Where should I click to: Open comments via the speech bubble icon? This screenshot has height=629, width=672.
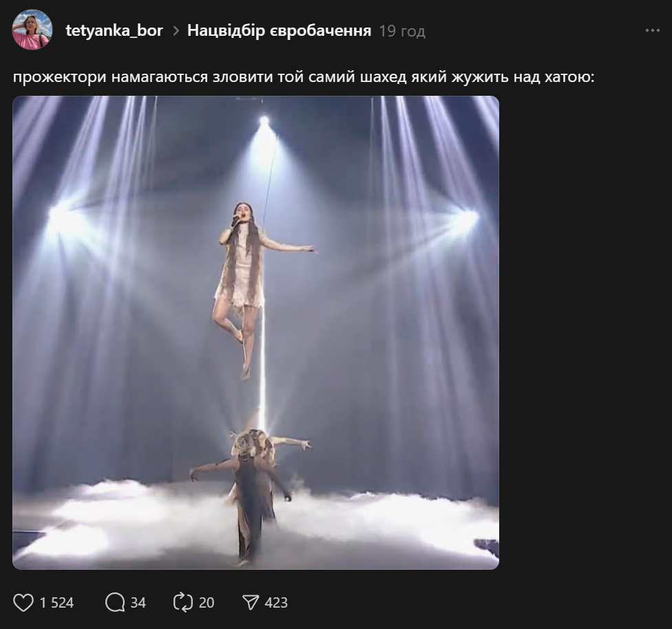click(x=114, y=603)
